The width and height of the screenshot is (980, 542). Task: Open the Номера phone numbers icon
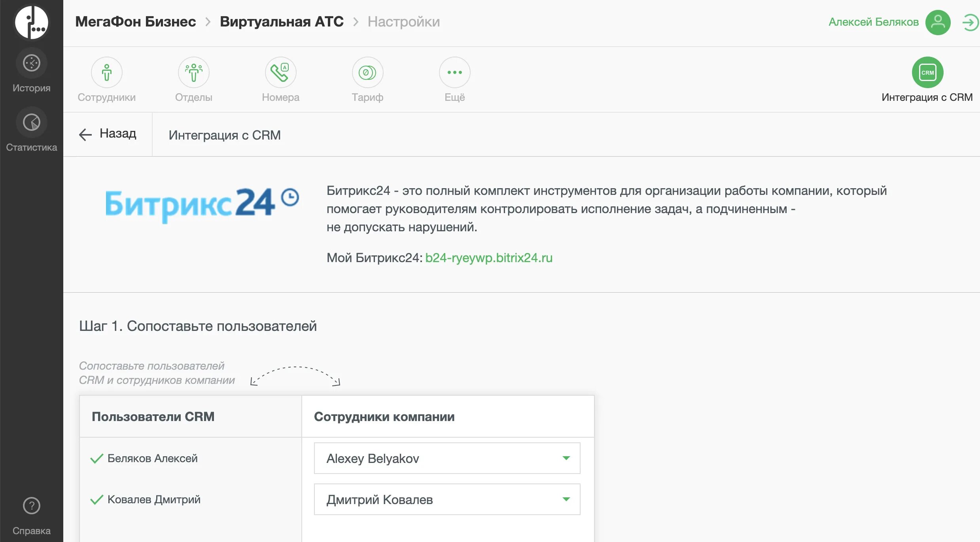[281, 72]
